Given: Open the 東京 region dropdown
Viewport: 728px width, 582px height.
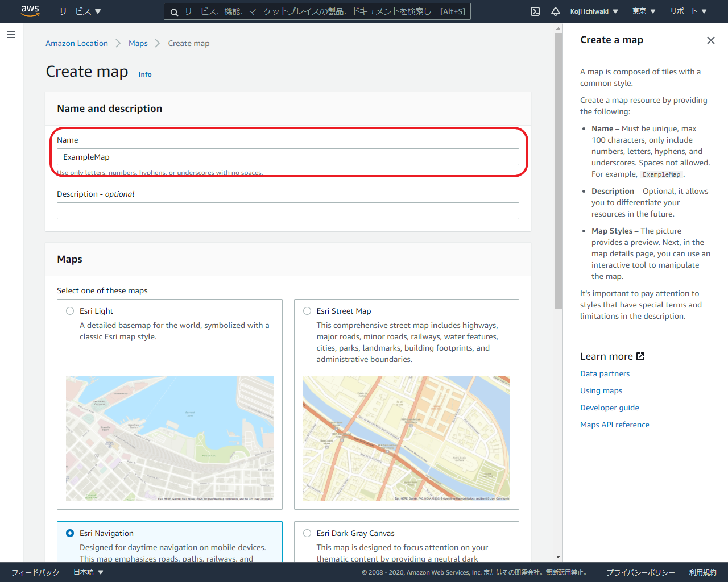Looking at the screenshot, I should click(x=644, y=11).
